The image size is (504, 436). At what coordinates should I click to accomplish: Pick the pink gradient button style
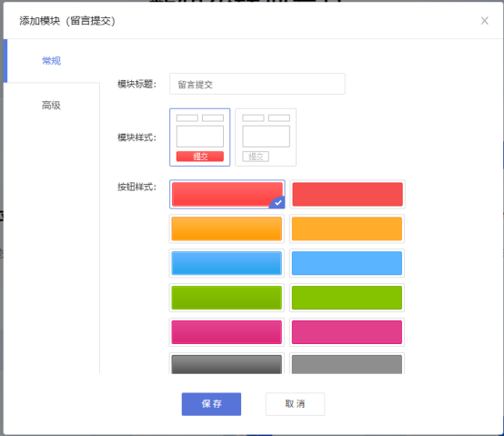[227, 332]
